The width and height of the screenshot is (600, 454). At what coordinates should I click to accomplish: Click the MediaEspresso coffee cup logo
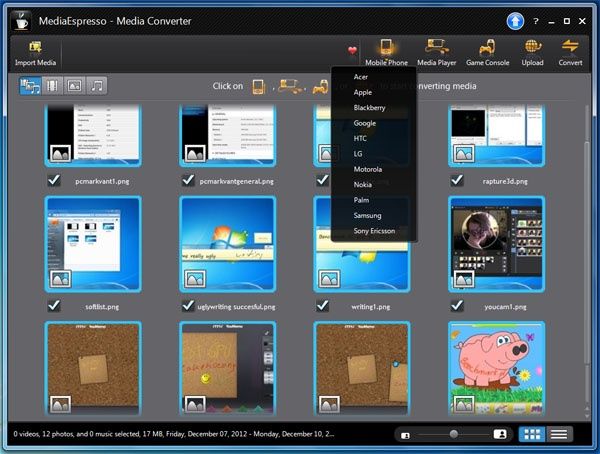coord(21,21)
